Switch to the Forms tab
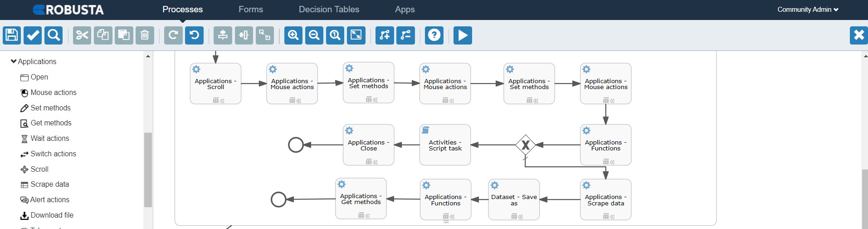 coord(251,10)
